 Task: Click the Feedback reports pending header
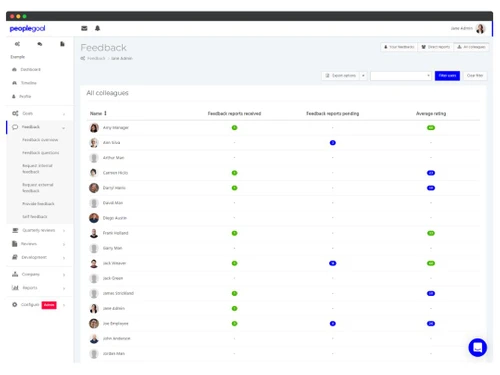point(332,114)
